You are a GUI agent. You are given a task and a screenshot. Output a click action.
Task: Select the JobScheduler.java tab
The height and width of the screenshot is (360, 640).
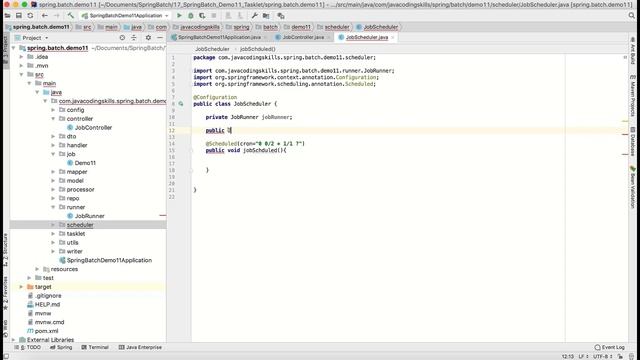click(x=367, y=37)
